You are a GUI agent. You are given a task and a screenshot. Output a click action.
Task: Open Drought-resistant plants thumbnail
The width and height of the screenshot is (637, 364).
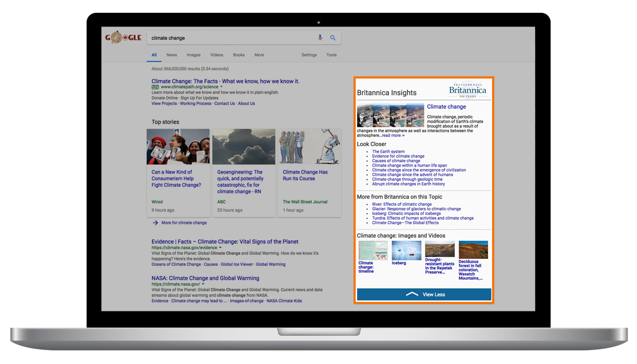coord(440,249)
